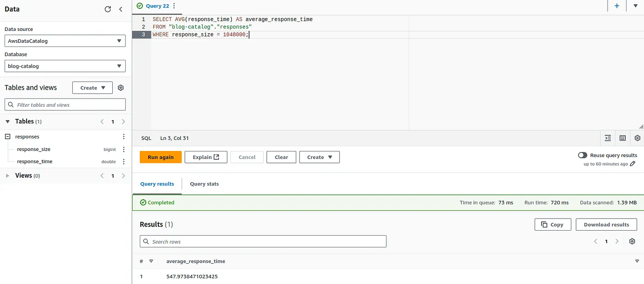
Task: Switch to the Query results tab
Action: tap(157, 184)
